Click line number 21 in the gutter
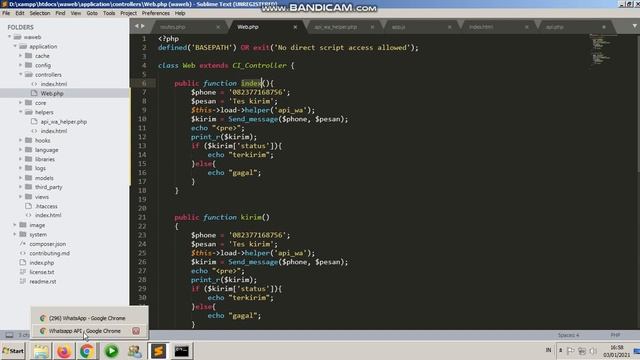 [142, 217]
